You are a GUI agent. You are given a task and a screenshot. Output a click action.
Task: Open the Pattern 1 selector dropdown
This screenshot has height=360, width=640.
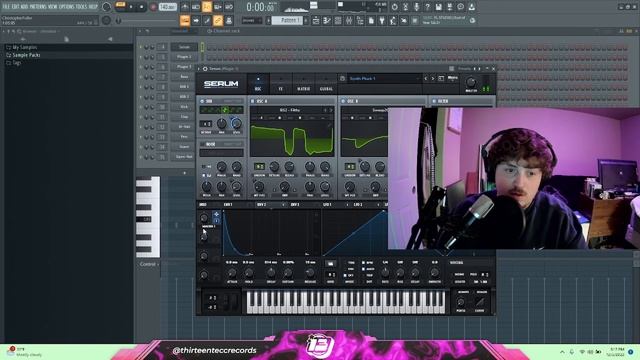click(x=287, y=20)
